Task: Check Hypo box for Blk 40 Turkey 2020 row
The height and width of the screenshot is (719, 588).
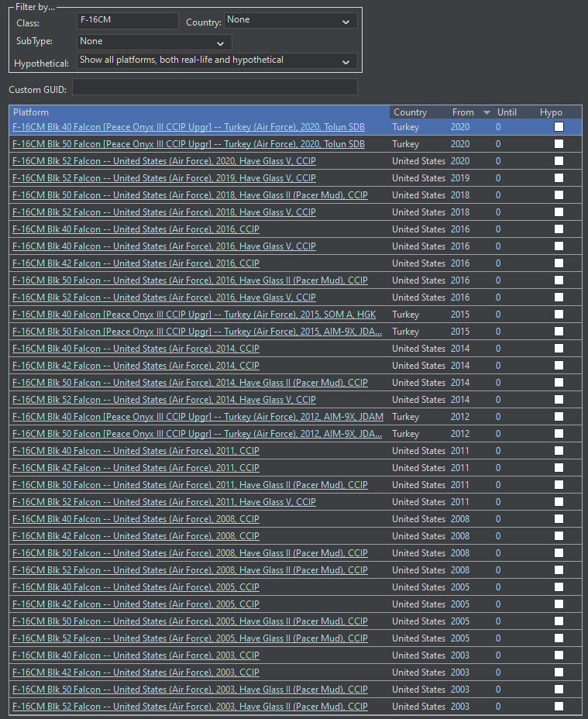Action: click(559, 127)
